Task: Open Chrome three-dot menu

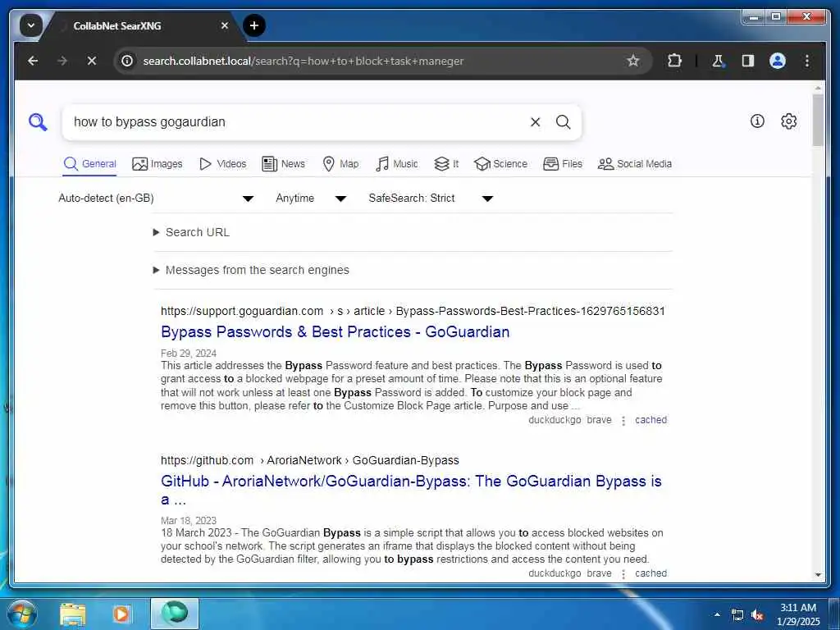Action: (807, 61)
